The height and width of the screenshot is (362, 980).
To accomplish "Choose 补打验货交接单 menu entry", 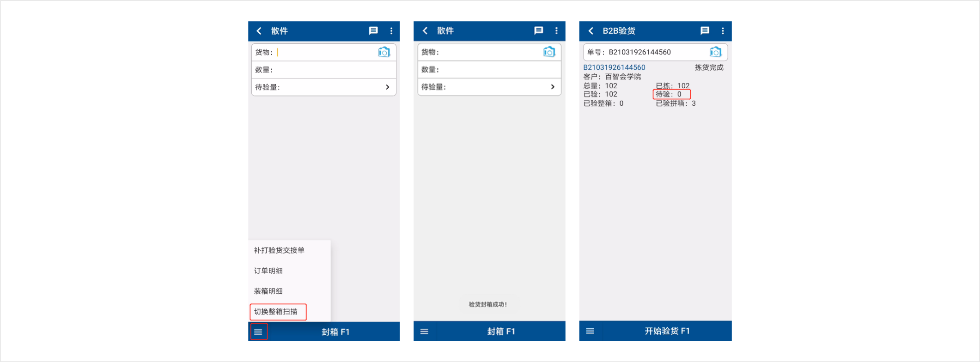I will click(279, 250).
